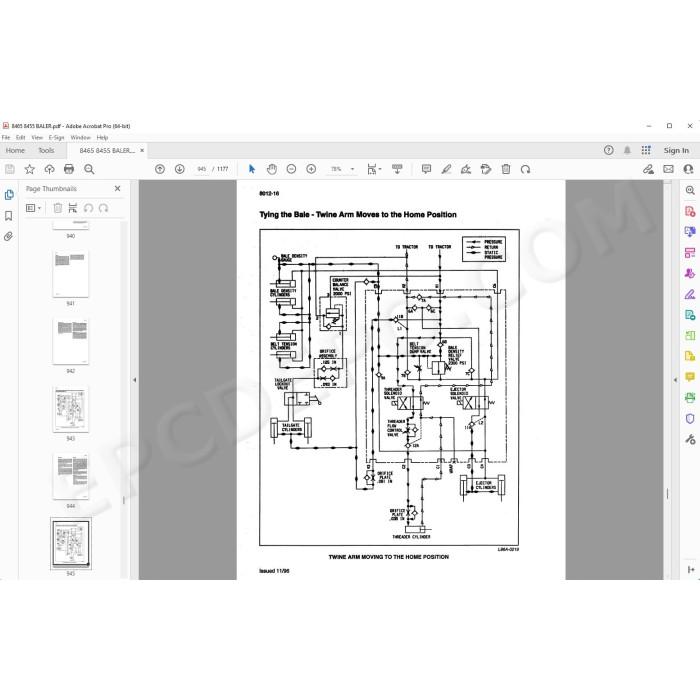The image size is (700, 700).
Task: Zoom out with the minus button
Action: point(291,169)
